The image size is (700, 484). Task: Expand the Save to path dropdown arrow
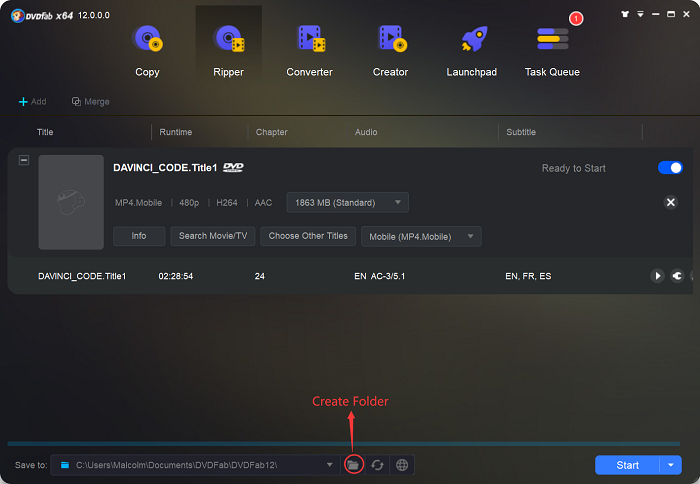(329, 465)
